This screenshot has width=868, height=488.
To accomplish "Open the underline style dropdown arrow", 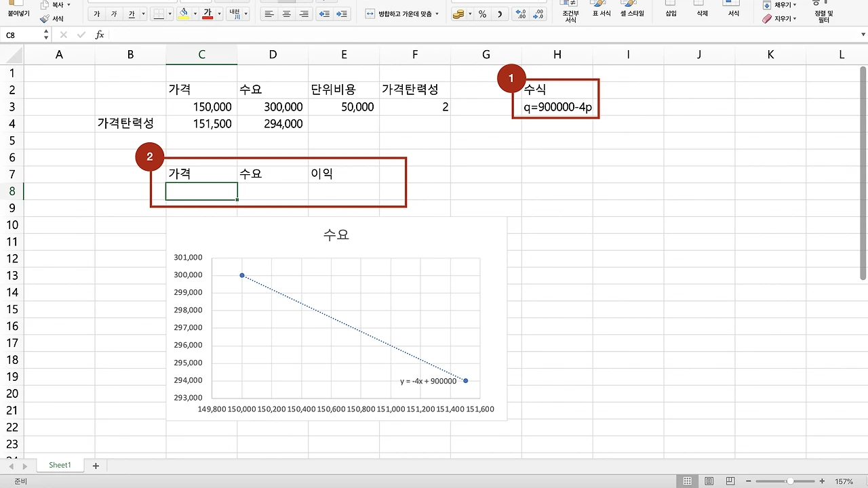I will [143, 14].
